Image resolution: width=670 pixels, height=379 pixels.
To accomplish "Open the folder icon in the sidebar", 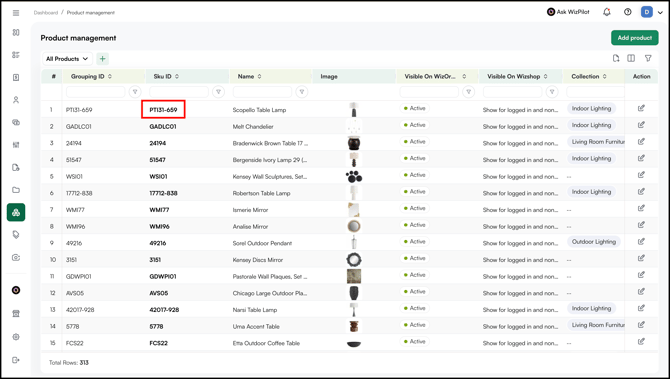I will [x=16, y=190].
